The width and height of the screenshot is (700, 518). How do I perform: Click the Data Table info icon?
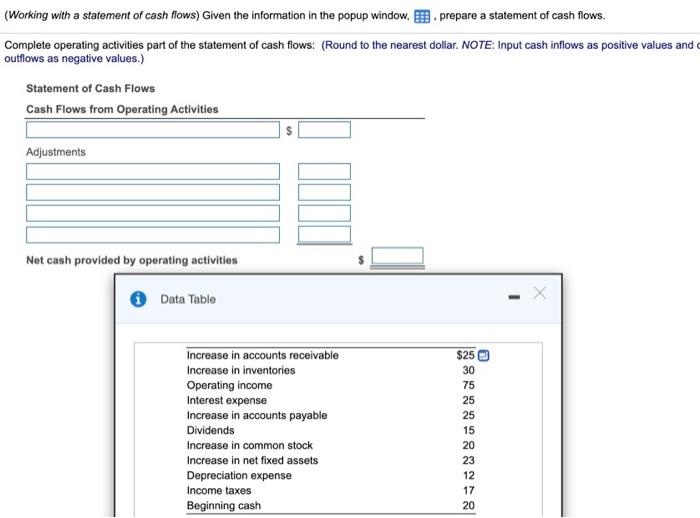click(x=138, y=299)
